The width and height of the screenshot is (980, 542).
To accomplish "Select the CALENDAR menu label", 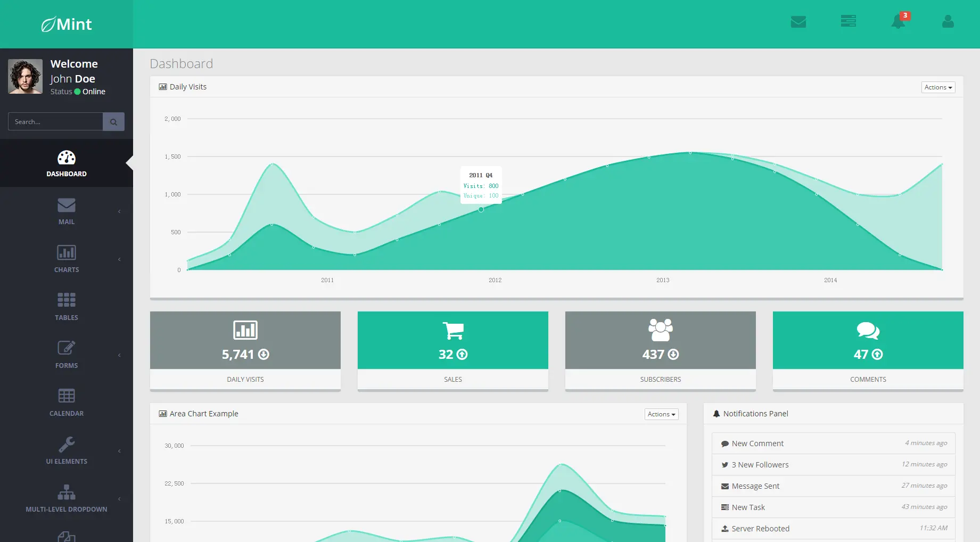I will point(67,414).
